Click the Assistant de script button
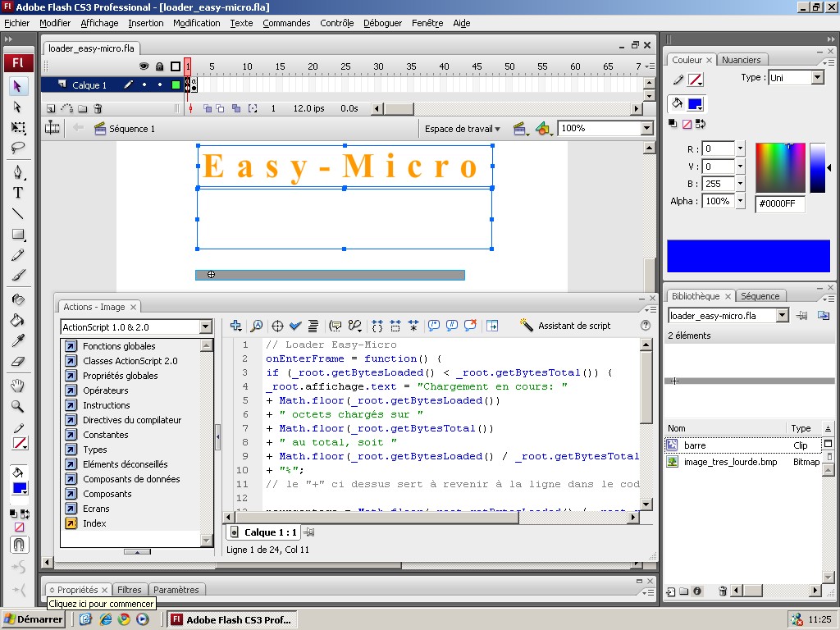 (565, 325)
